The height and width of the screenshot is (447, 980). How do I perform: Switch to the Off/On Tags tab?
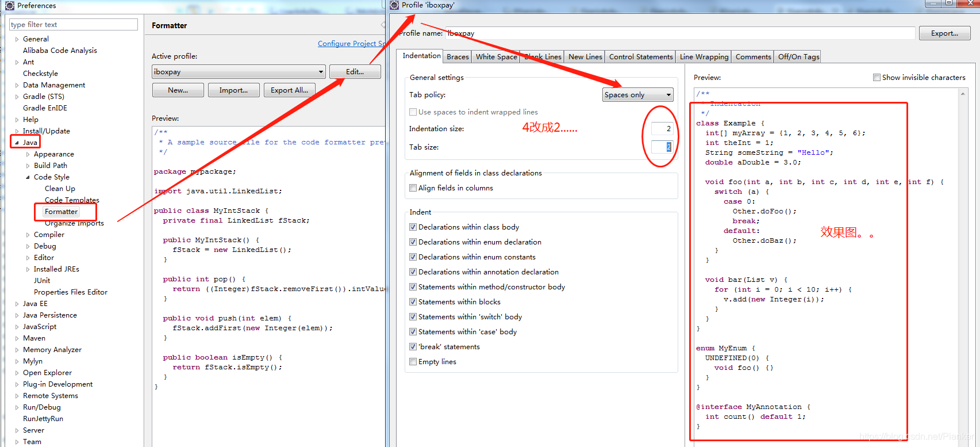coord(798,57)
